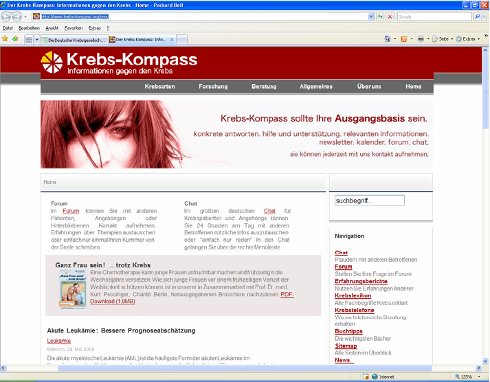490x382 pixels.
Task: Click the Favorites star icon
Action: 5,39
